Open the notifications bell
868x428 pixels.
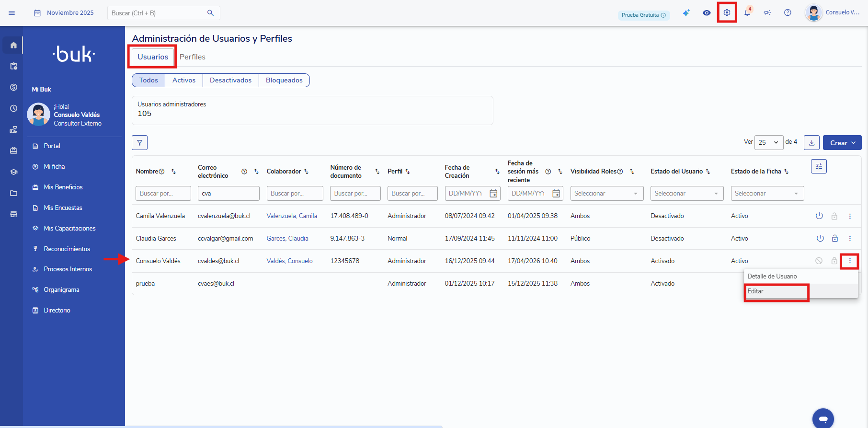747,13
